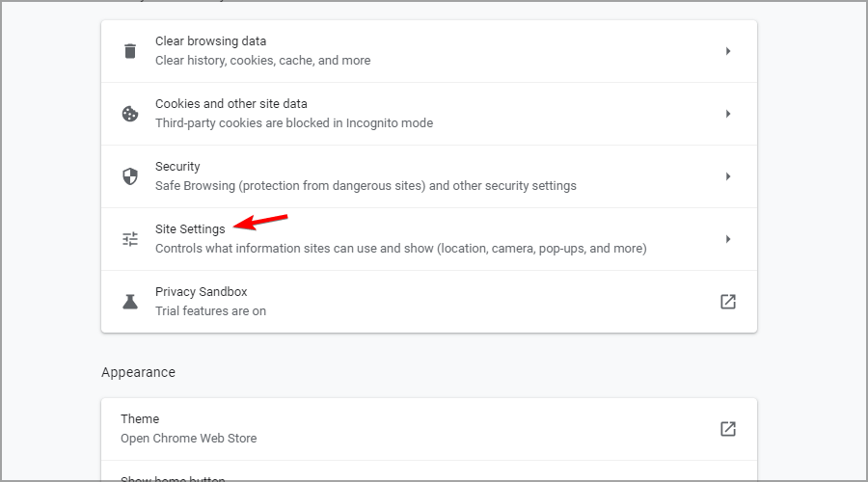Click the sliders icon next to Site Settings
The image size is (868, 482).
(130, 239)
